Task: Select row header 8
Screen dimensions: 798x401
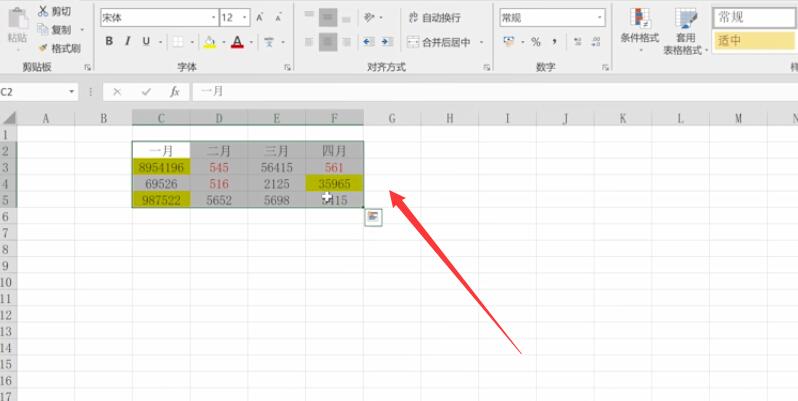Action: pyautogui.click(x=9, y=249)
